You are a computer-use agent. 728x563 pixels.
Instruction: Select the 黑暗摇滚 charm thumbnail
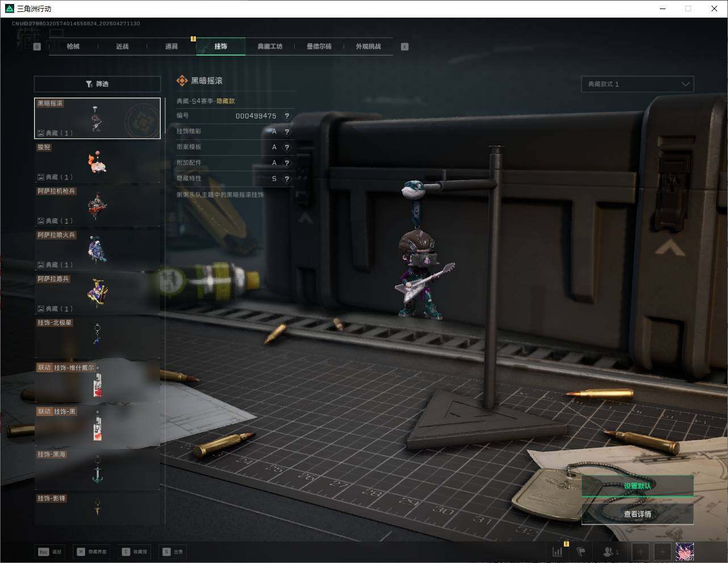point(97,118)
